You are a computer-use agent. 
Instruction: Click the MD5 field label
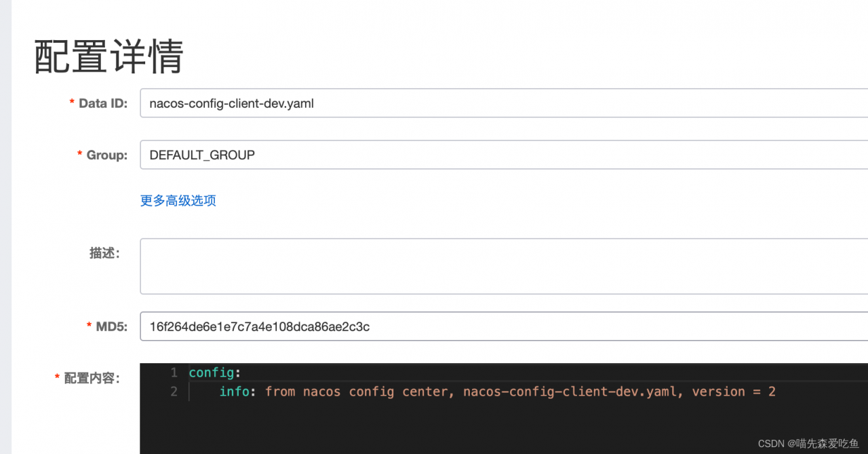[x=111, y=326]
